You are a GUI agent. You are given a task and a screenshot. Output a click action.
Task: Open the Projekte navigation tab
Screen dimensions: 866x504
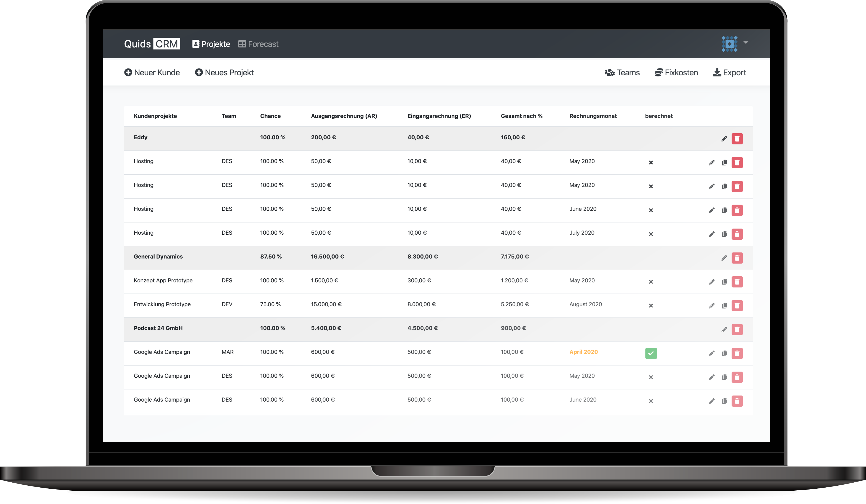[211, 44]
